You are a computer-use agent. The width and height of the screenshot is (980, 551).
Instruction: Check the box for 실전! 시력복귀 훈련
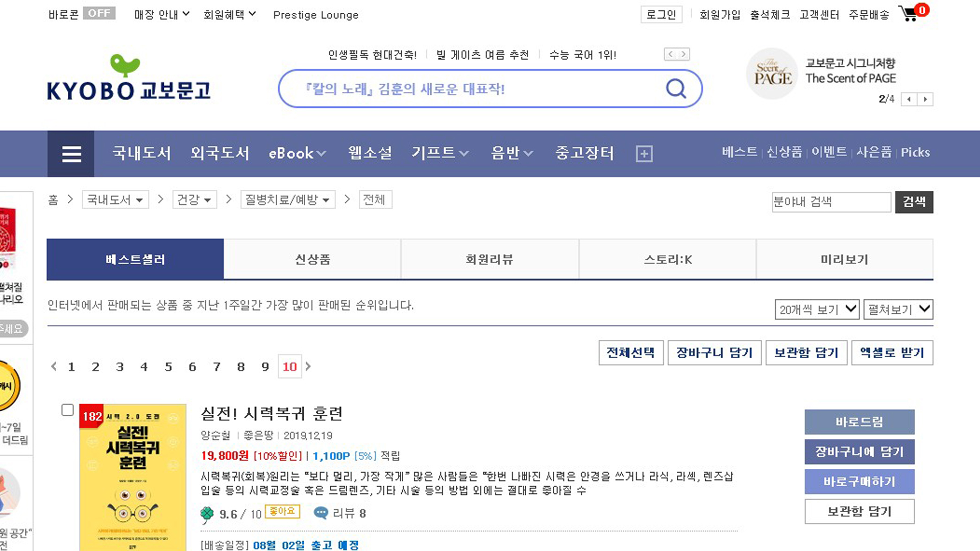pyautogui.click(x=67, y=410)
